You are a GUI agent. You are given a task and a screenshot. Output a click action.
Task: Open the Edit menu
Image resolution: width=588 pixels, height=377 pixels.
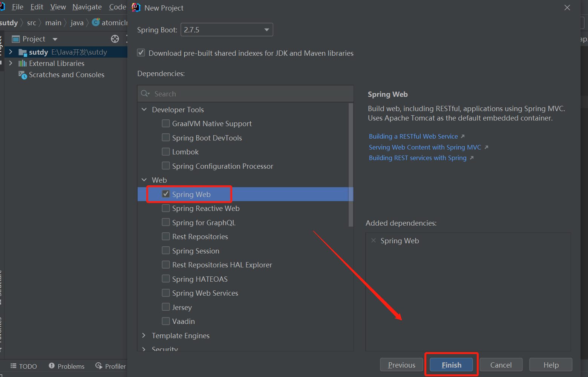pos(37,7)
